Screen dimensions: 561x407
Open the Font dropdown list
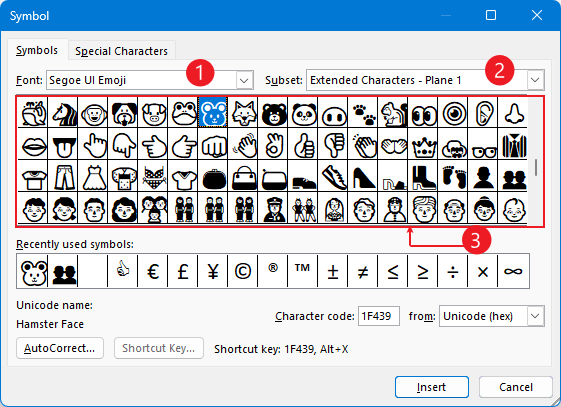click(244, 80)
